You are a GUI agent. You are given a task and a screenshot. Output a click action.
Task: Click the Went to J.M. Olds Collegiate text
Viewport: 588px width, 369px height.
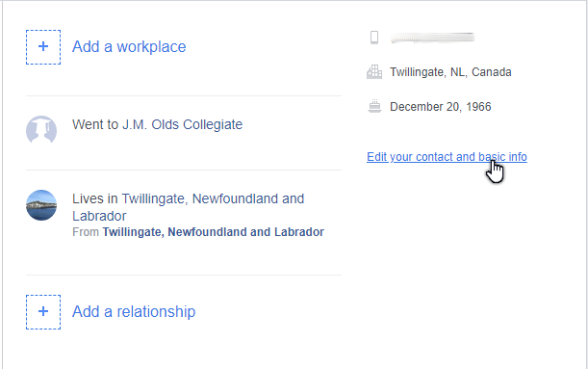coord(157,124)
